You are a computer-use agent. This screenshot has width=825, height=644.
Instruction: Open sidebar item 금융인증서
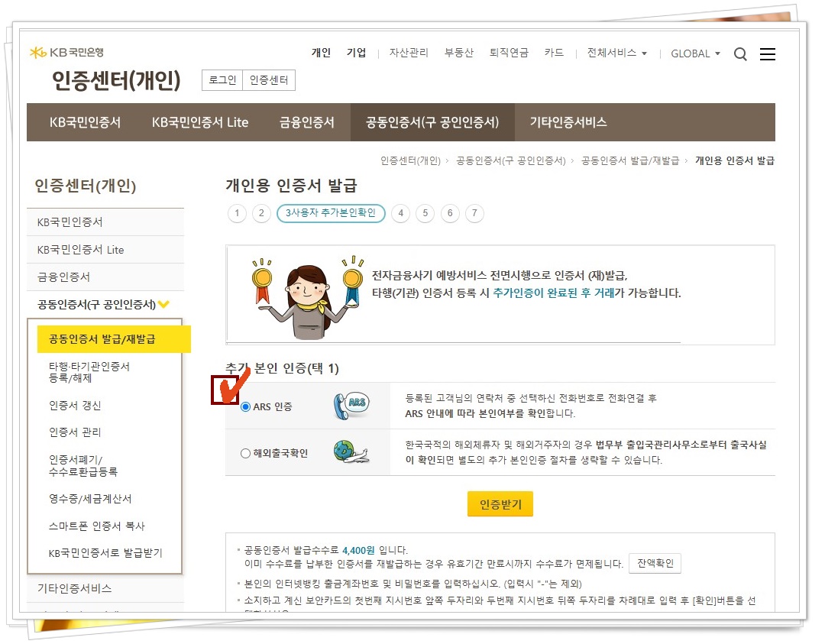click(105, 277)
